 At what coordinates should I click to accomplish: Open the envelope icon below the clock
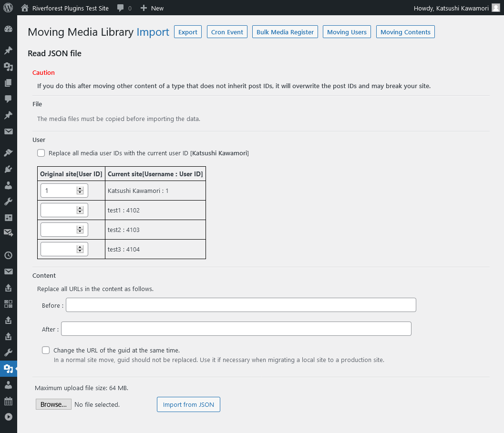(9, 272)
